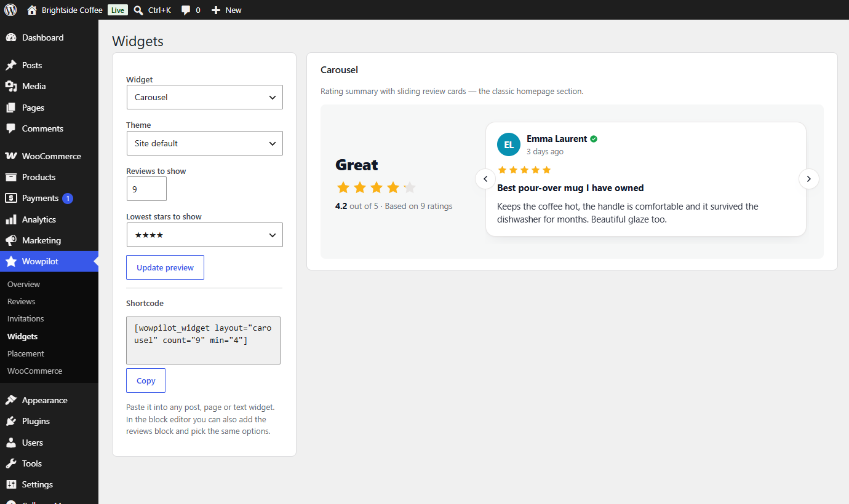Viewport: 849px width, 504px height.
Task: Click the Comments menu label in sidebar
Action: [42, 128]
